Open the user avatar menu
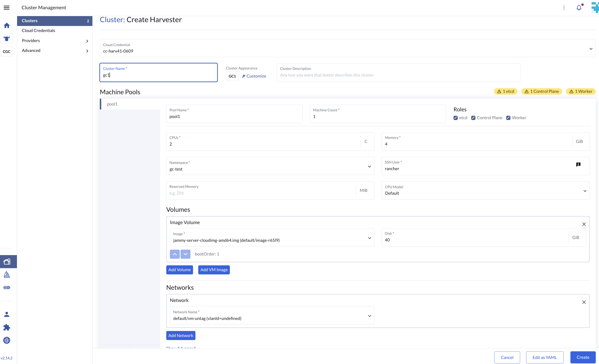This screenshot has width=599, height=364. (x=595, y=7)
